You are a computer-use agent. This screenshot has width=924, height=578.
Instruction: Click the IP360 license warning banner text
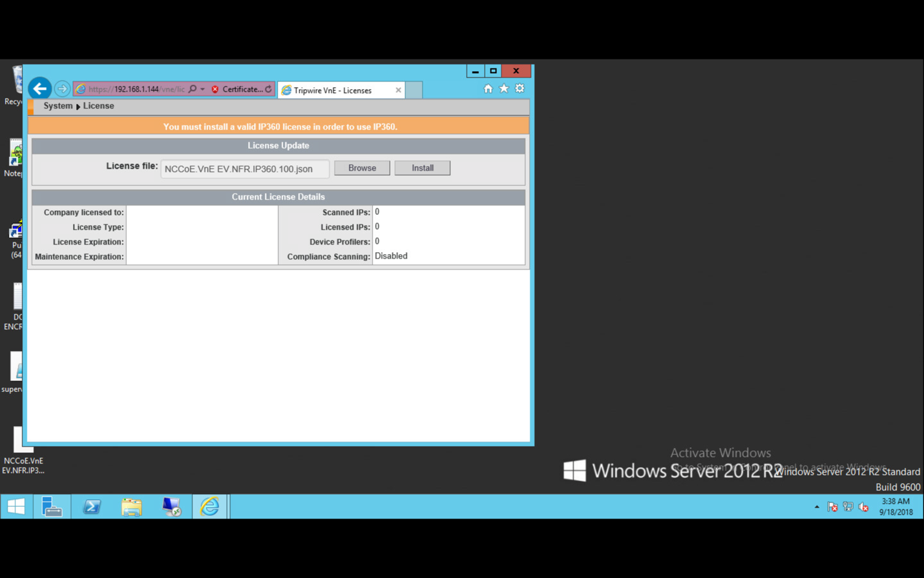[280, 127]
